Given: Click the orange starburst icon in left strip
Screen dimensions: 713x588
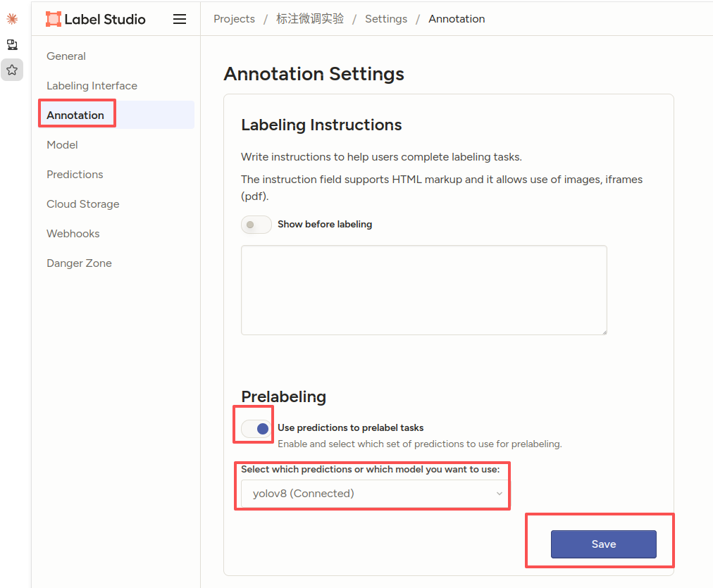Looking at the screenshot, I should click(12, 18).
